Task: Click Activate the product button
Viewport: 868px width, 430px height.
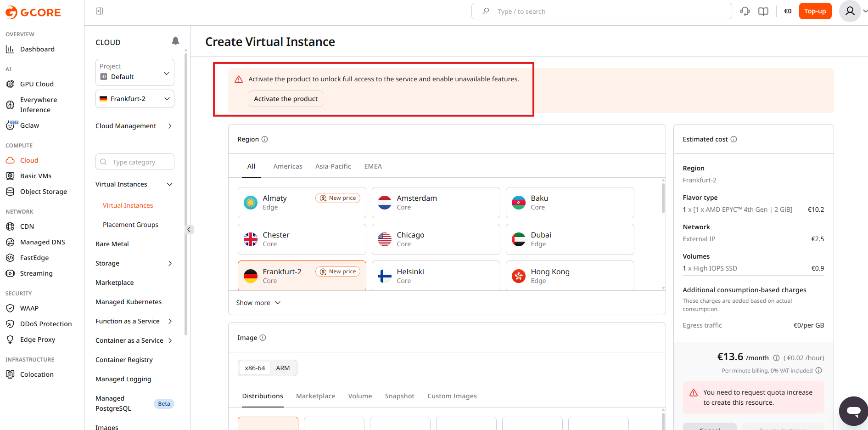Action: [286, 99]
